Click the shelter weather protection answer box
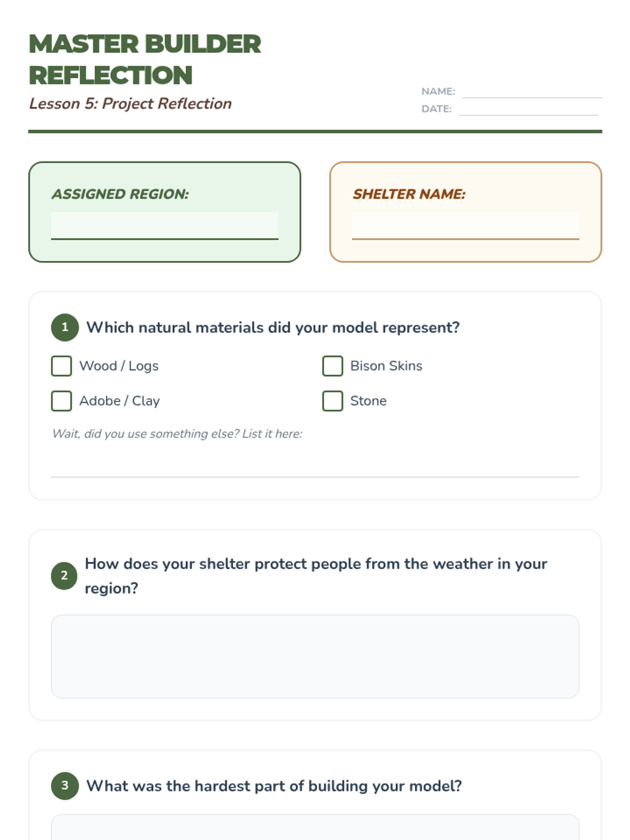Screen dimensions: 630x840 (x=315, y=656)
